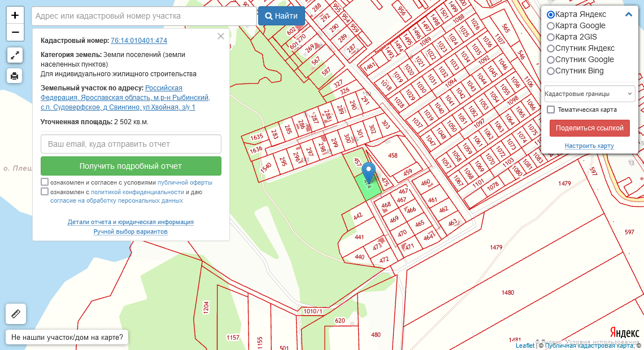The image size is (644, 350).
Task: Collapse the map layers panel chevron
Action: point(629,14)
